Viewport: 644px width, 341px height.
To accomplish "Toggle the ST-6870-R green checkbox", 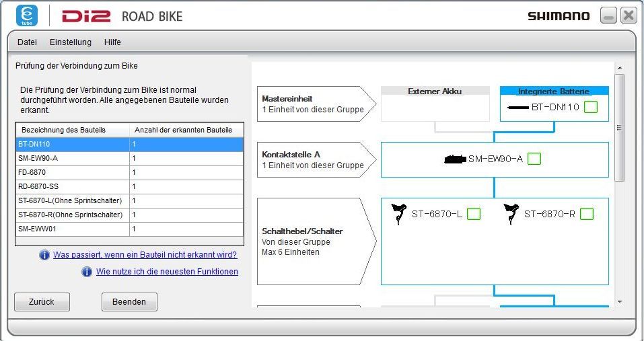I will (x=587, y=214).
